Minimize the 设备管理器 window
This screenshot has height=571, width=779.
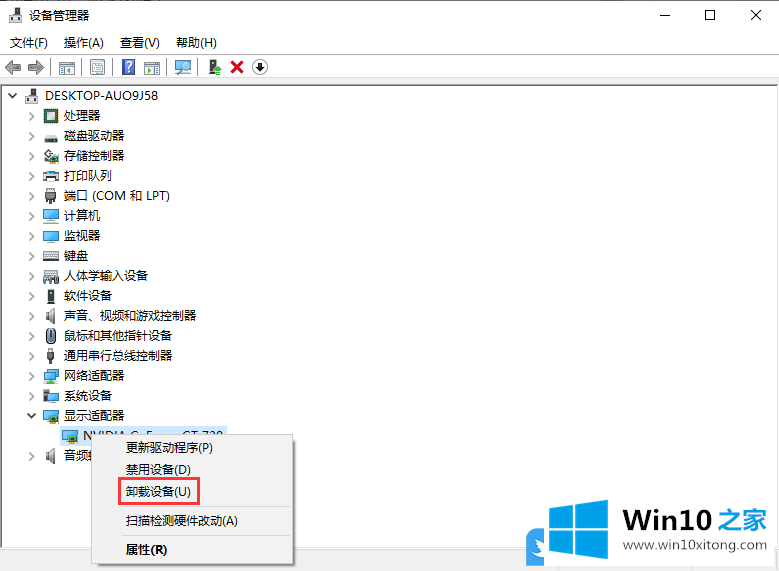click(665, 15)
